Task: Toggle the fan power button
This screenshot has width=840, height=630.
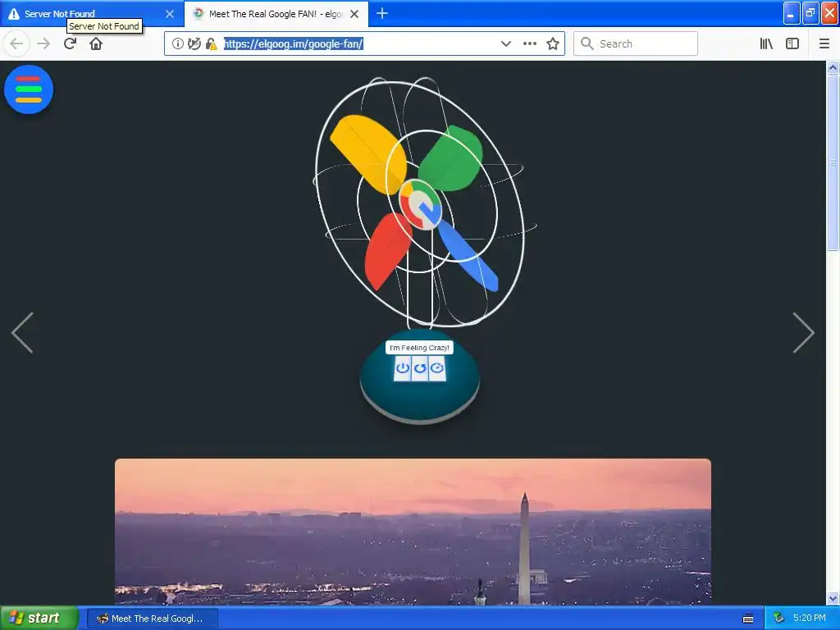Action: (402, 368)
